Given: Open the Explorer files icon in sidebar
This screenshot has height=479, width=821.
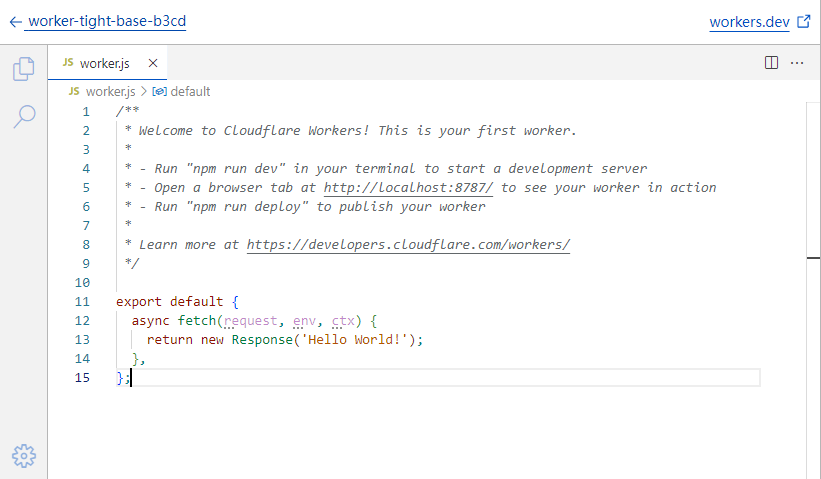Looking at the screenshot, I should tap(23, 69).
